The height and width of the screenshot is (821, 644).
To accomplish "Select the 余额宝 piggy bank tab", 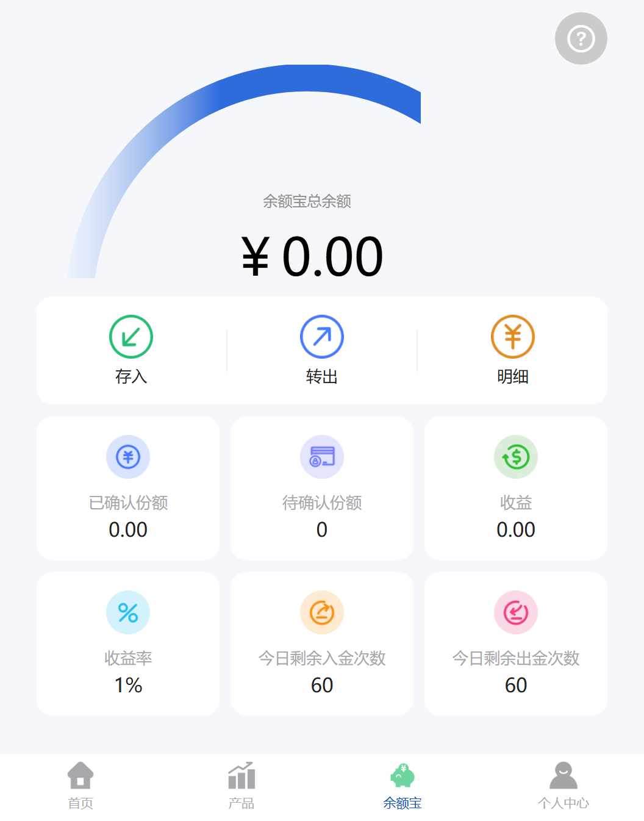I will pyautogui.click(x=402, y=786).
